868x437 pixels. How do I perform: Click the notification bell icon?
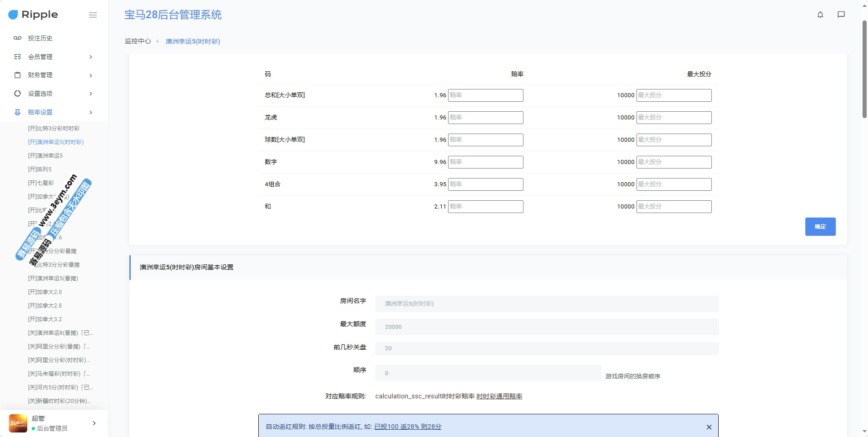pos(820,15)
